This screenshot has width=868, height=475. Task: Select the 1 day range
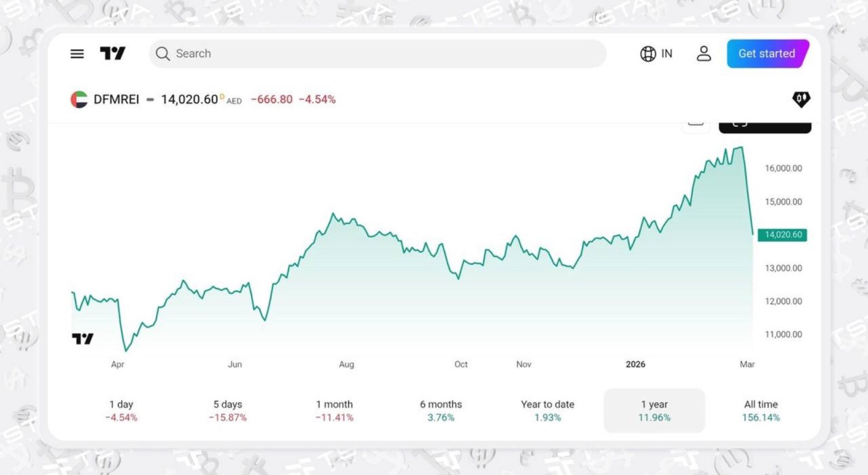click(121, 410)
